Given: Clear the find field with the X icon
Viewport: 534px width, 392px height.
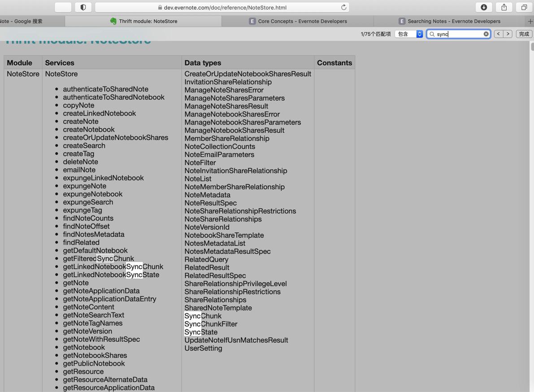Looking at the screenshot, I should pos(486,34).
